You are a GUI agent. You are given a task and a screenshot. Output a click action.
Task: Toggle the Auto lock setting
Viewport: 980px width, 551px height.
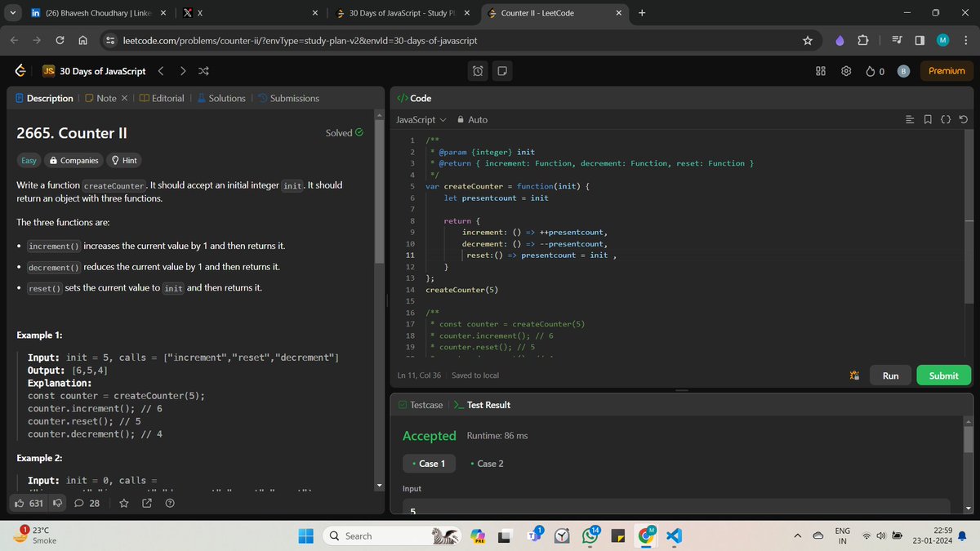click(x=472, y=119)
